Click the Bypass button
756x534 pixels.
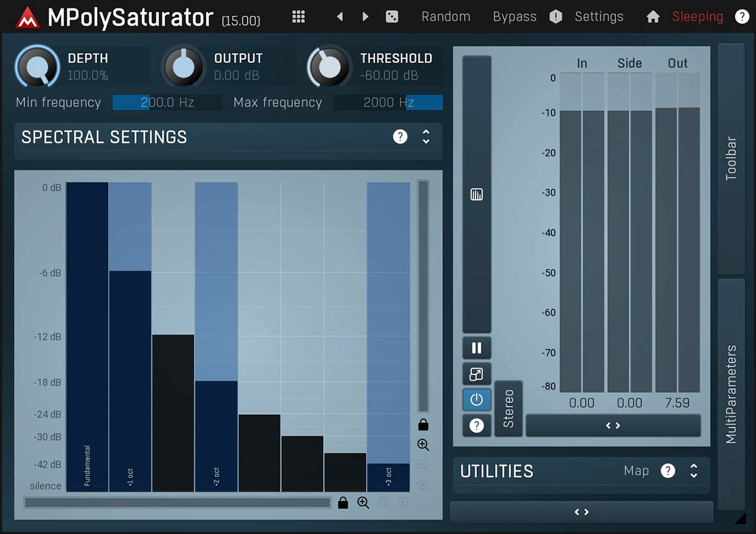515,16
